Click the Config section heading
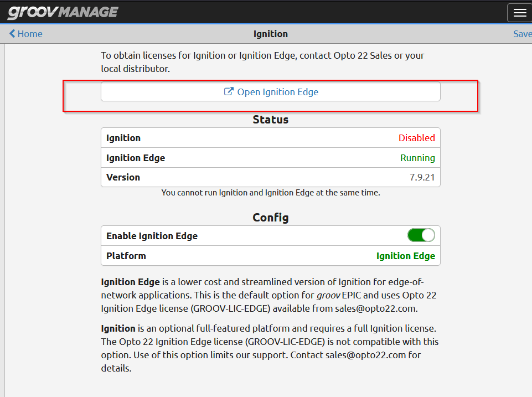The image size is (532, 397). click(270, 218)
